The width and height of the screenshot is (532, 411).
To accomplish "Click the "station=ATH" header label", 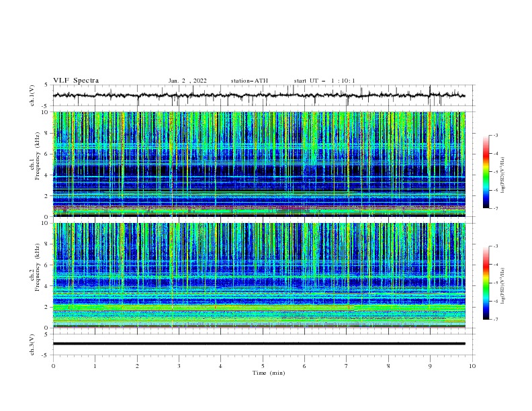I will pyautogui.click(x=249, y=81).
